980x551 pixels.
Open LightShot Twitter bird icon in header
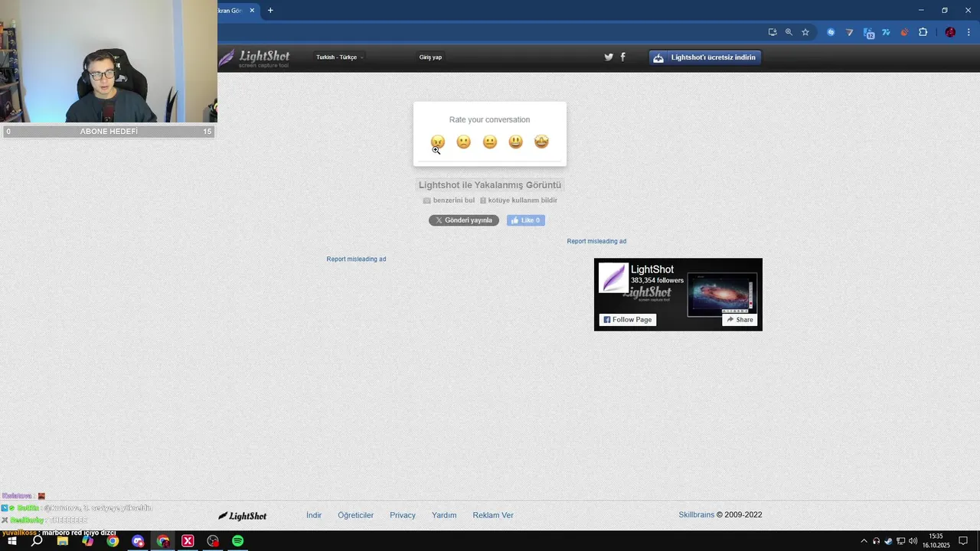pos(609,57)
